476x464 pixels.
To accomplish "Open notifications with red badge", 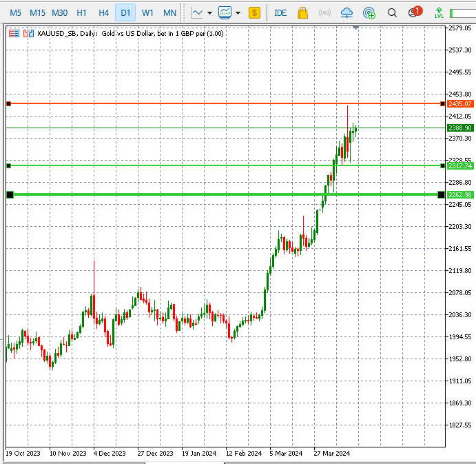I will click(413, 12).
